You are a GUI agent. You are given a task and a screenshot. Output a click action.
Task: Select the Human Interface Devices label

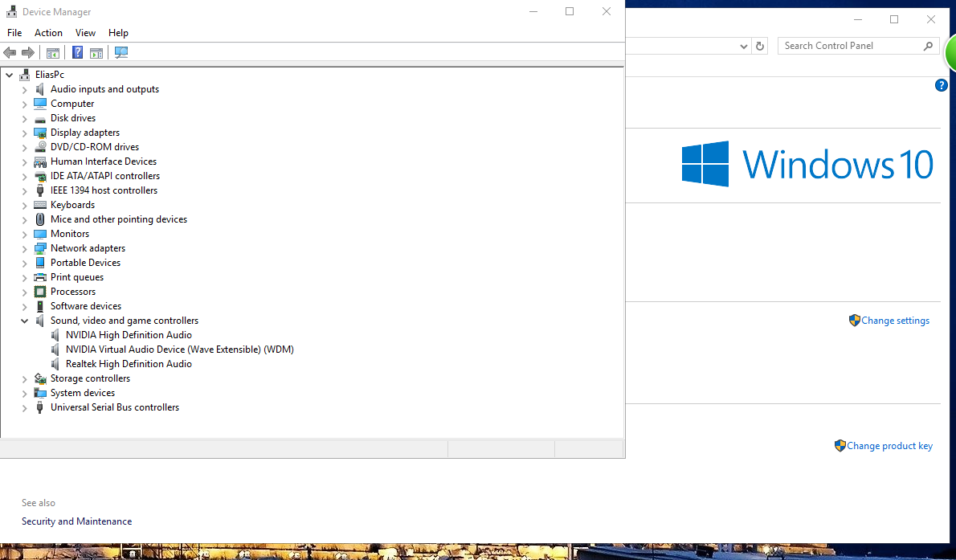click(x=104, y=161)
